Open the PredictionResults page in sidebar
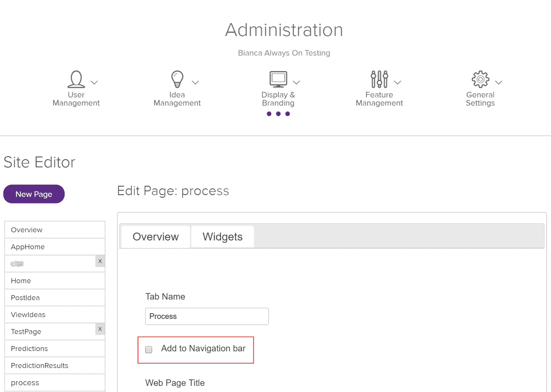Screen dimensions: 551x392 point(39,366)
